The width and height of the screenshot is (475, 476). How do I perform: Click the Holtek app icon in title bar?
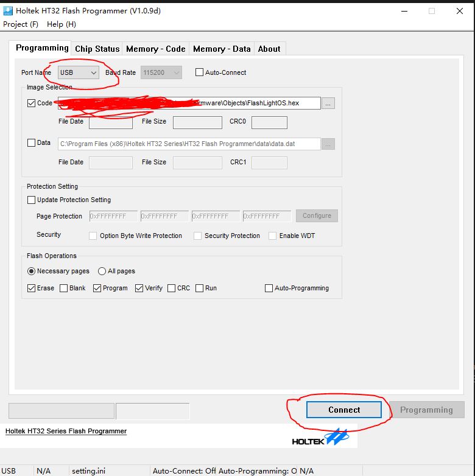click(x=7, y=11)
